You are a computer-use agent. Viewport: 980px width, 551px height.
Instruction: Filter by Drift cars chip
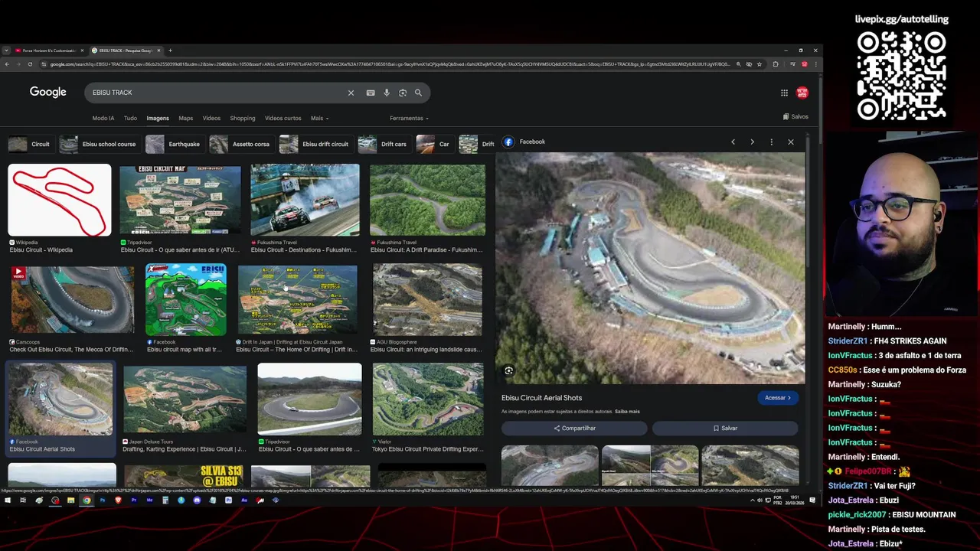pyautogui.click(x=384, y=144)
